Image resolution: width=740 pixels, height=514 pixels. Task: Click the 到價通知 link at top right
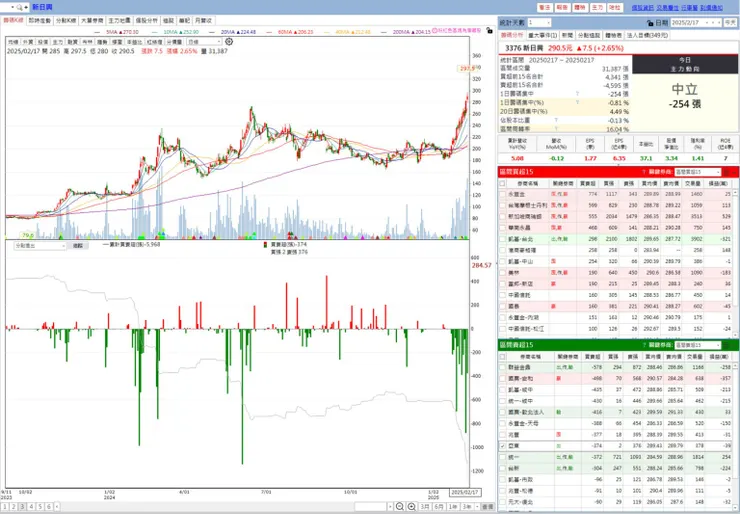tap(711, 8)
